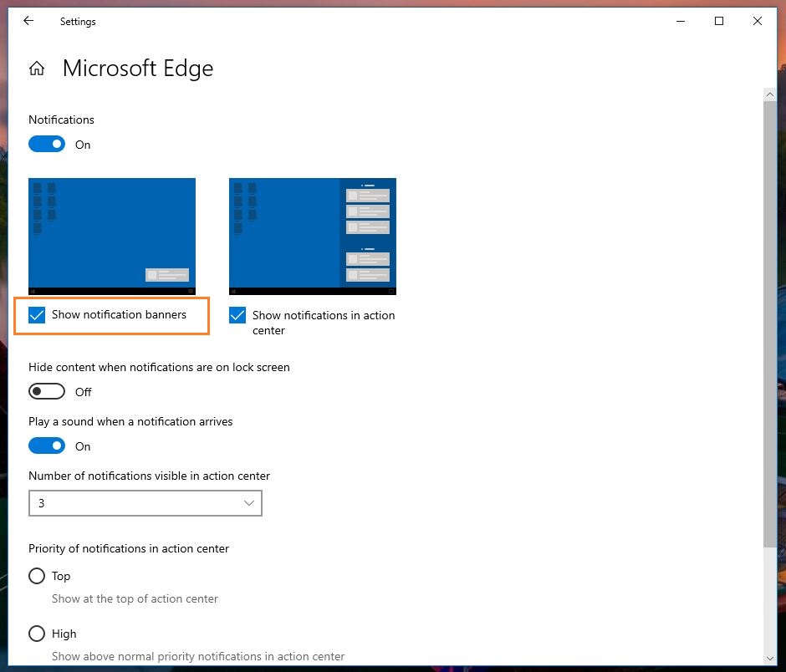Click the notification banner preview image
786x672 pixels.
tap(112, 236)
